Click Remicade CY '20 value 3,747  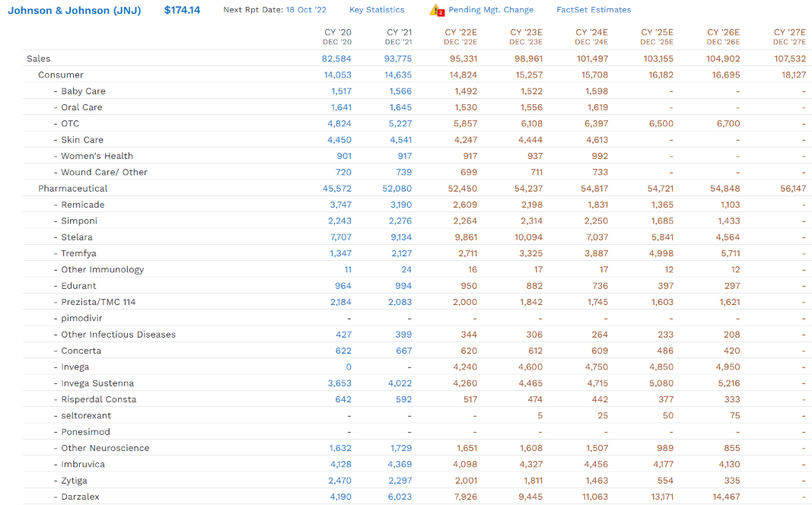point(341,205)
